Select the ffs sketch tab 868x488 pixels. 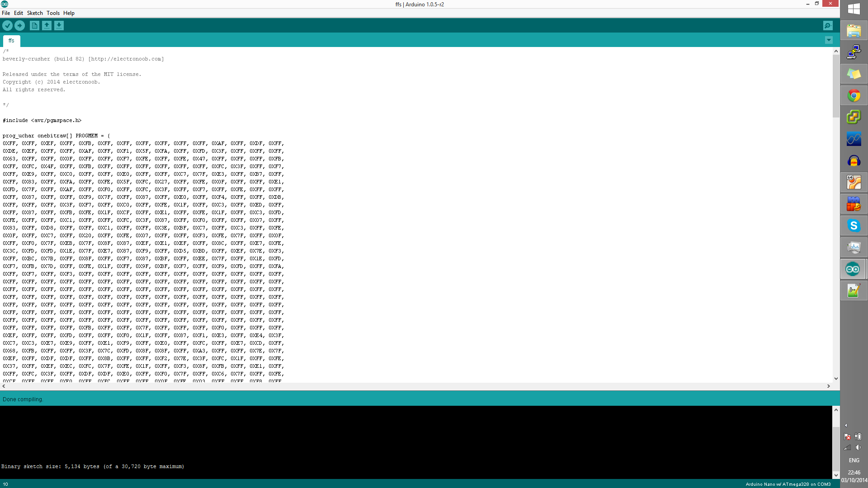(11, 41)
